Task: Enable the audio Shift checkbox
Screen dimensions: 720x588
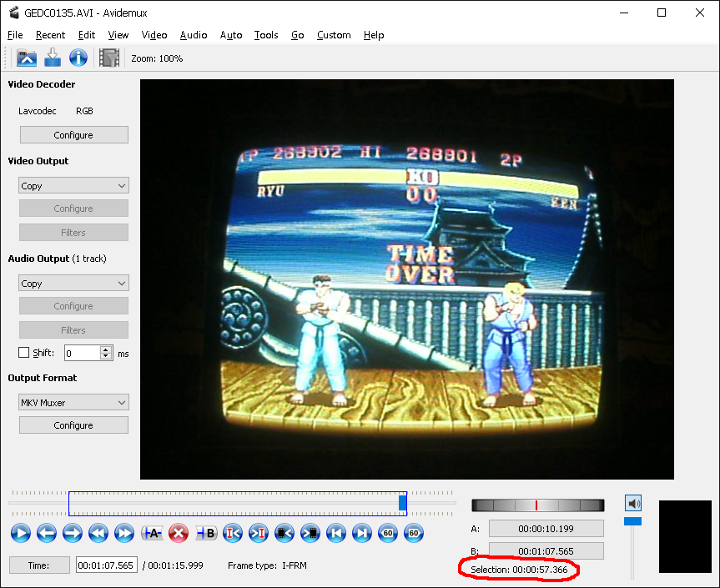Action: [24, 353]
